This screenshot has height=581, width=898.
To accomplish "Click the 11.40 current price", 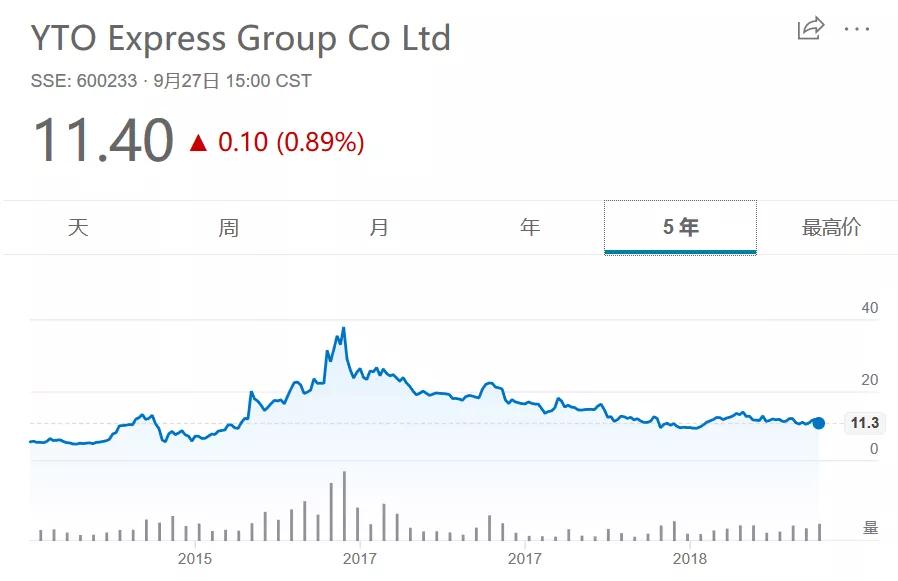I will coord(103,140).
